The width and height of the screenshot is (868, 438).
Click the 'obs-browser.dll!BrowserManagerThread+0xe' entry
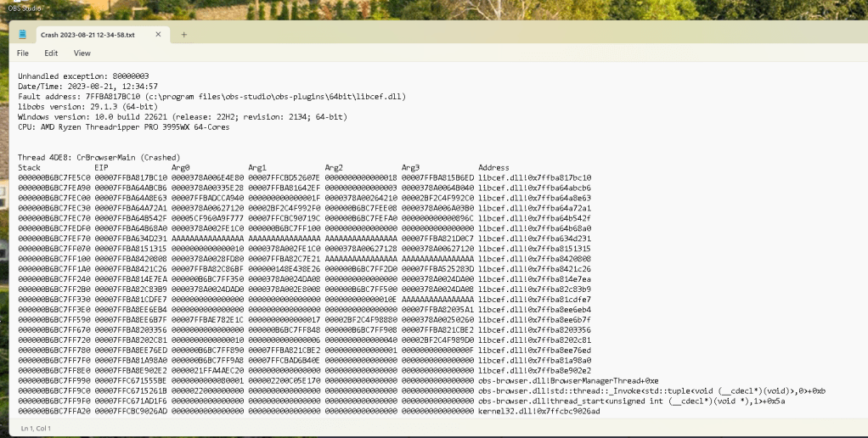(568, 381)
